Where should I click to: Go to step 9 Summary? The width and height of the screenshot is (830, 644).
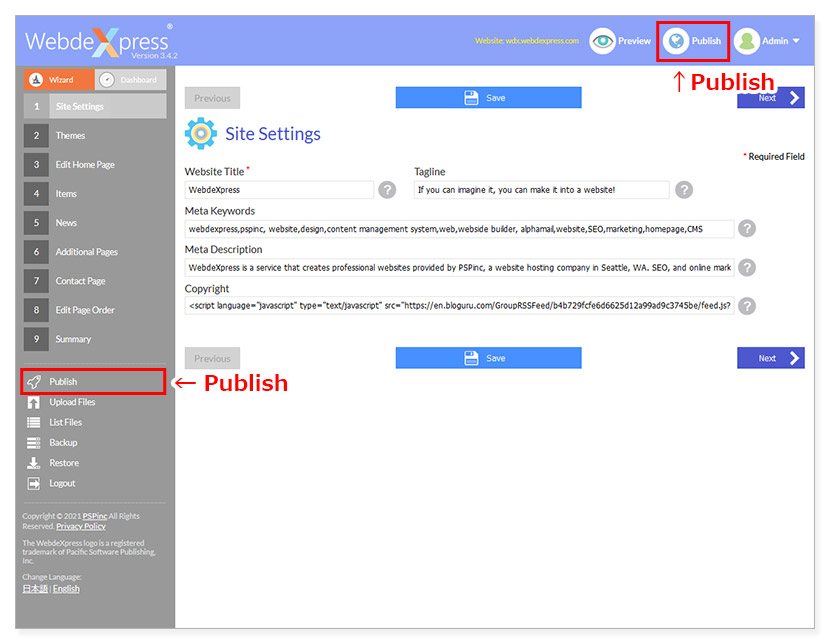click(95, 339)
